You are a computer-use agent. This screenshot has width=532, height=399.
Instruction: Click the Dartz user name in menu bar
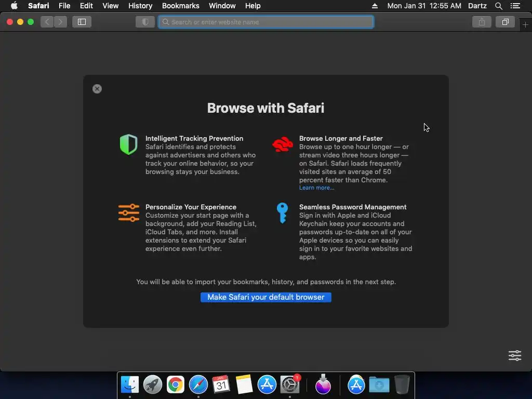[x=477, y=6]
